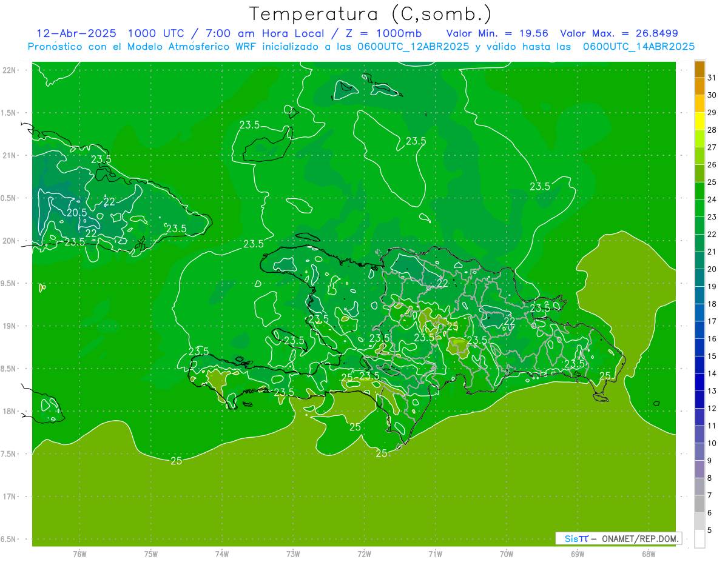Click the yellow swatch between 28 and 29

[699, 121]
